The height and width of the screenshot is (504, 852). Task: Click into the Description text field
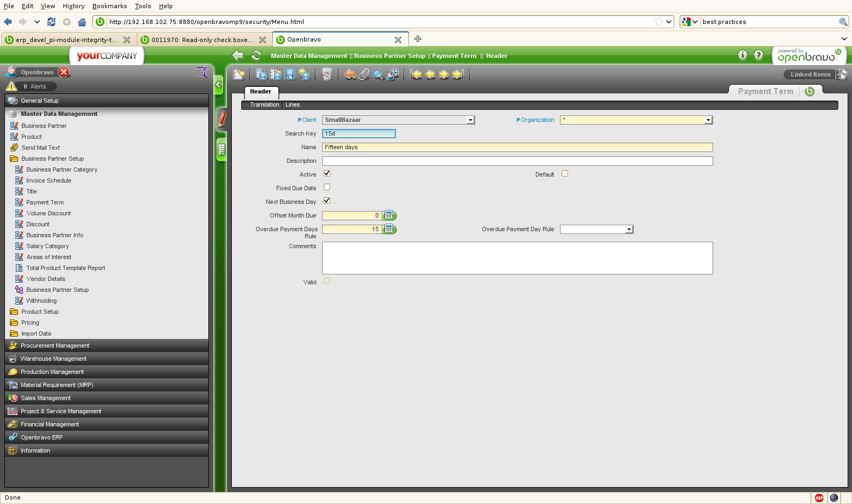click(x=517, y=161)
